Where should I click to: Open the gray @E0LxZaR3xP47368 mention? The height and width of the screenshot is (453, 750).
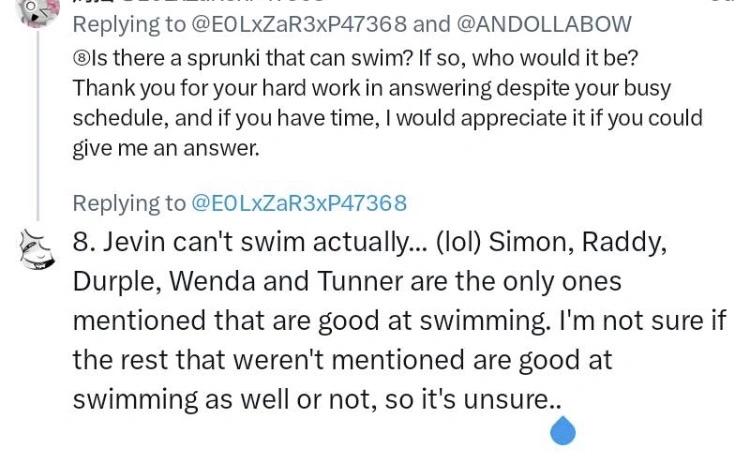299,24
